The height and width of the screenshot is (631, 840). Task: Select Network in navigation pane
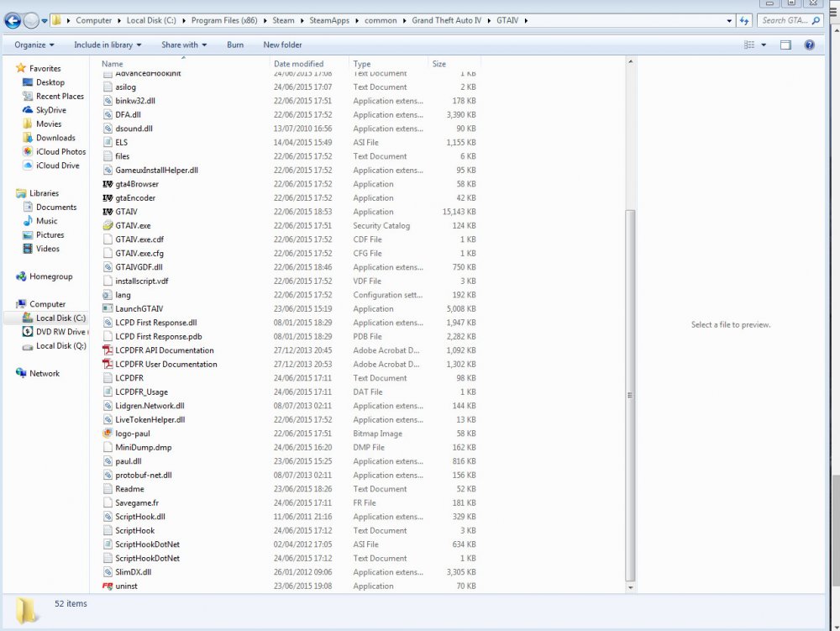(44, 373)
